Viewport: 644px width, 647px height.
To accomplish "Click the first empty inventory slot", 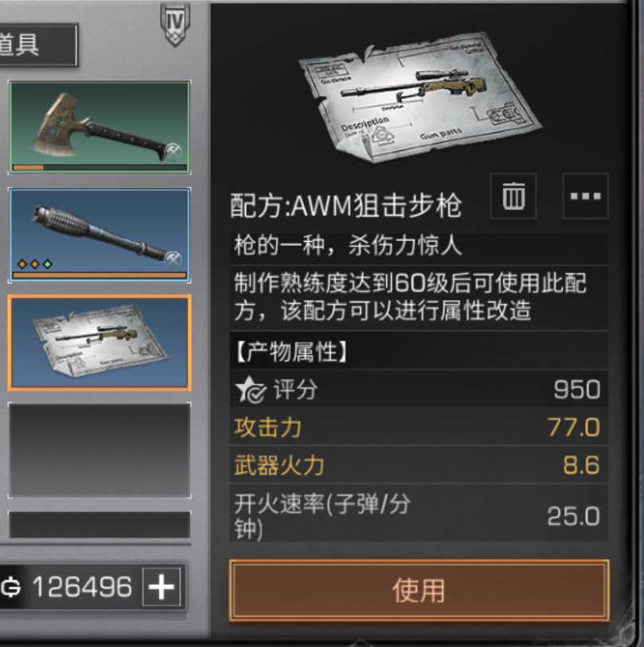I will point(100,450).
